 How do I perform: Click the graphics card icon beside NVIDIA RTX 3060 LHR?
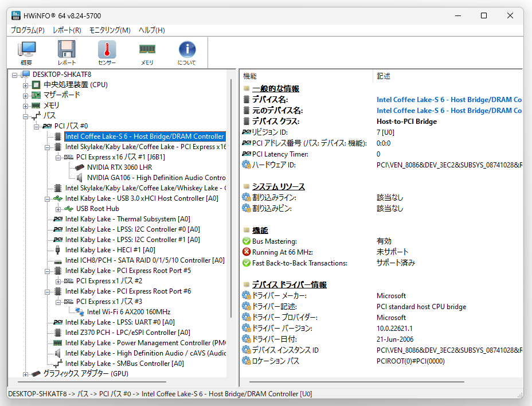pos(79,167)
